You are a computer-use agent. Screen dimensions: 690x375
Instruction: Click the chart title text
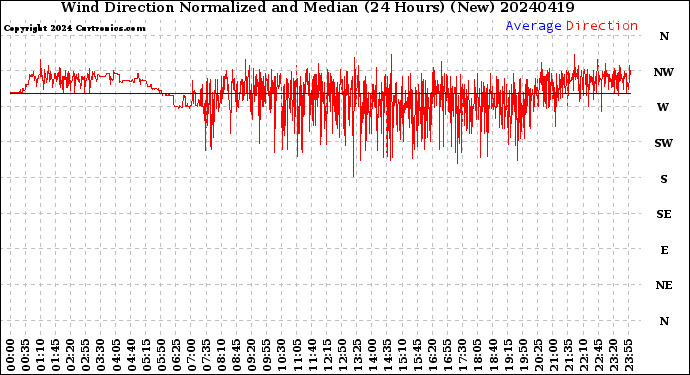[317, 7]
